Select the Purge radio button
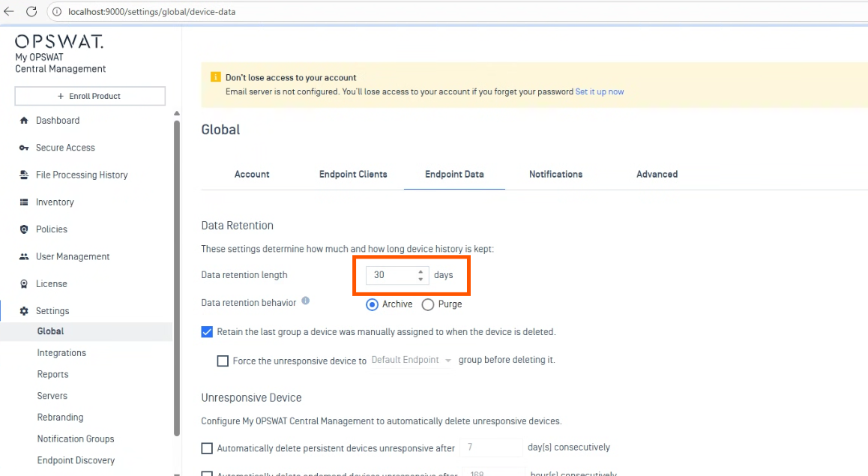868x476 pixels. pyautogui.click(x=428, y=304)
